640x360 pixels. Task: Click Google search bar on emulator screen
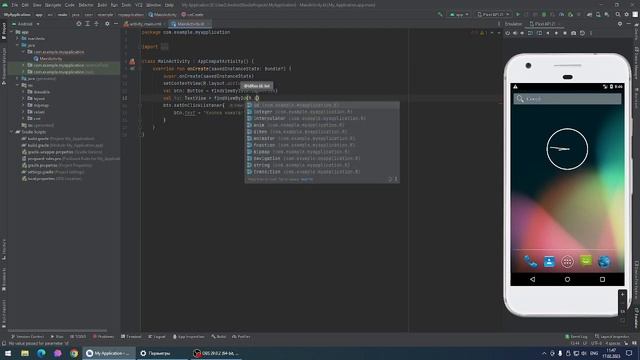tap(567, 99)
